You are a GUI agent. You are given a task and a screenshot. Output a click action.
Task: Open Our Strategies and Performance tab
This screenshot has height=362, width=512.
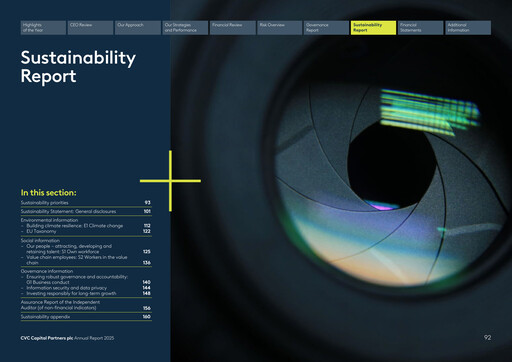coord(185,28)
